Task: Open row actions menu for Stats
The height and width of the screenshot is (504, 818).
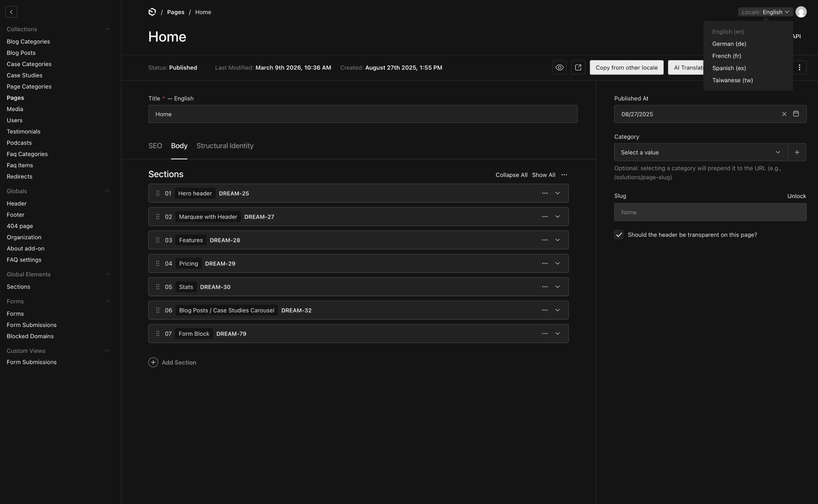Action: (544, 287)
